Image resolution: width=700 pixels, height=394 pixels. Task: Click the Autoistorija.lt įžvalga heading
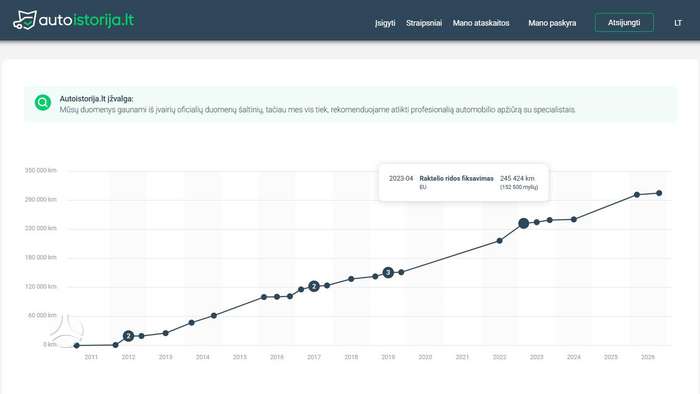tap(96, 99)
